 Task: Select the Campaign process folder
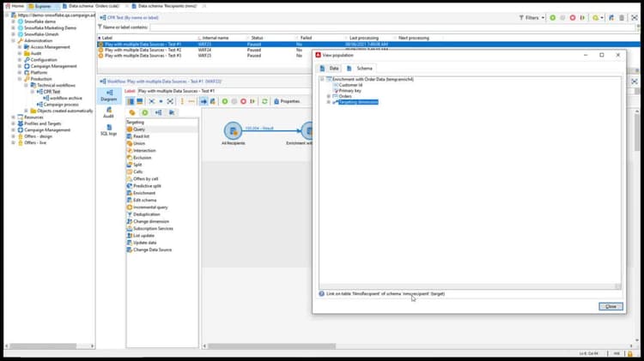pos(61,105)
